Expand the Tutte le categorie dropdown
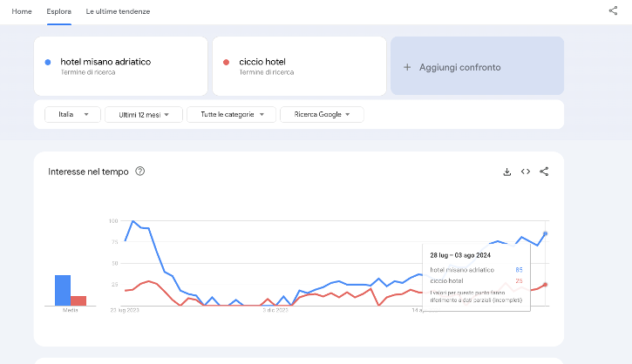 (x=232, y=114)
